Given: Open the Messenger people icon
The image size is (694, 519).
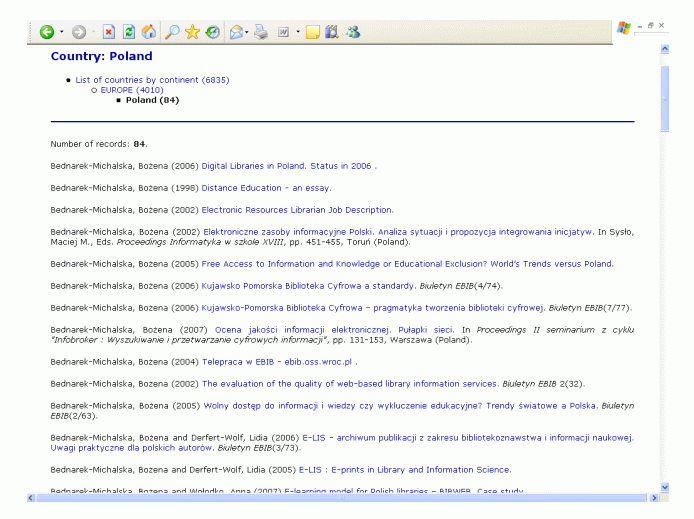Looking at the screenshot, I should [353, 32].
